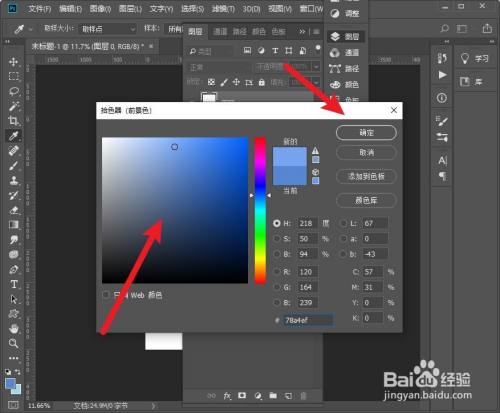Image resolution: width=500 pixels, height=413 pixels.
Task: Open the 文件 (File) menu
Action: coord(39,9)
